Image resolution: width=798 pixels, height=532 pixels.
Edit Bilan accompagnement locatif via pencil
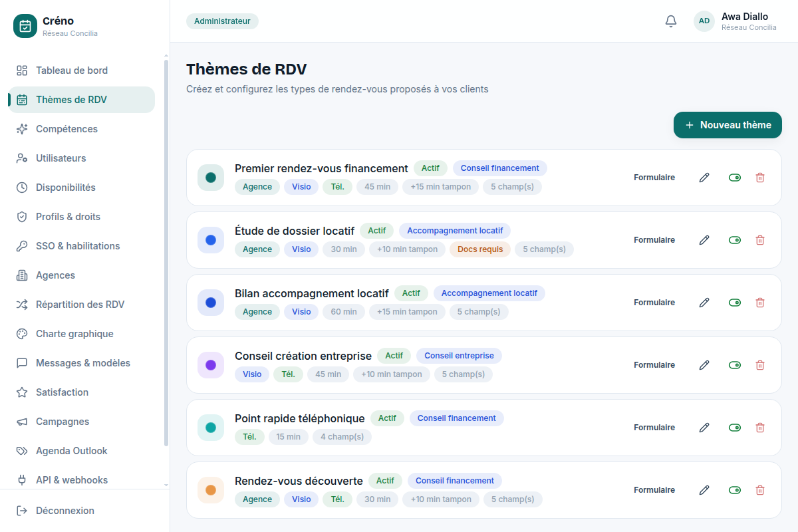[704, 303]
